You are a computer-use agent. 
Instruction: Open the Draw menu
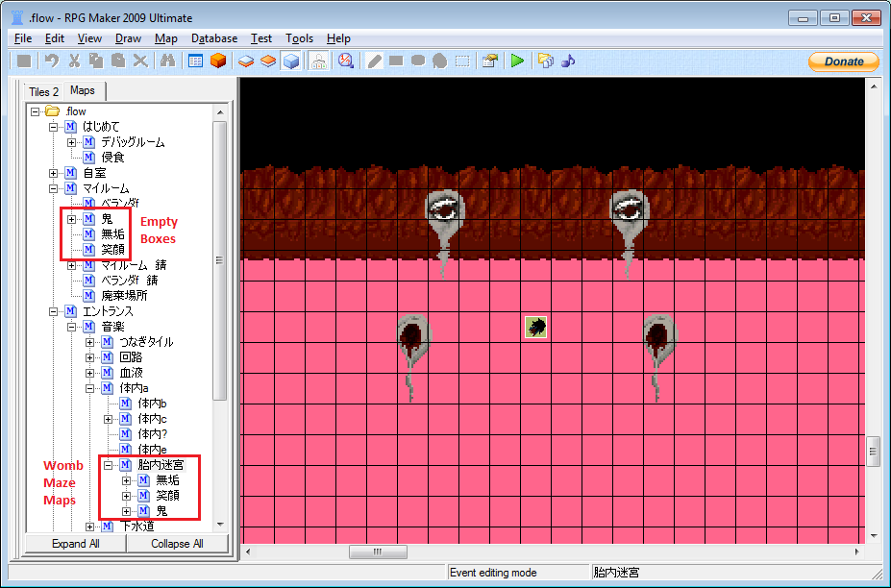(x=128, y=38)
